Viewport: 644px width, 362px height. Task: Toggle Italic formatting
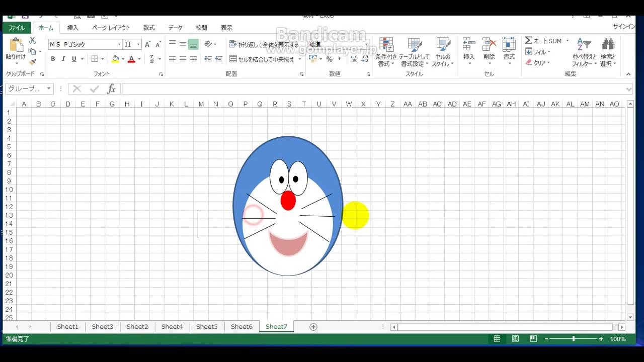(63, 59)
